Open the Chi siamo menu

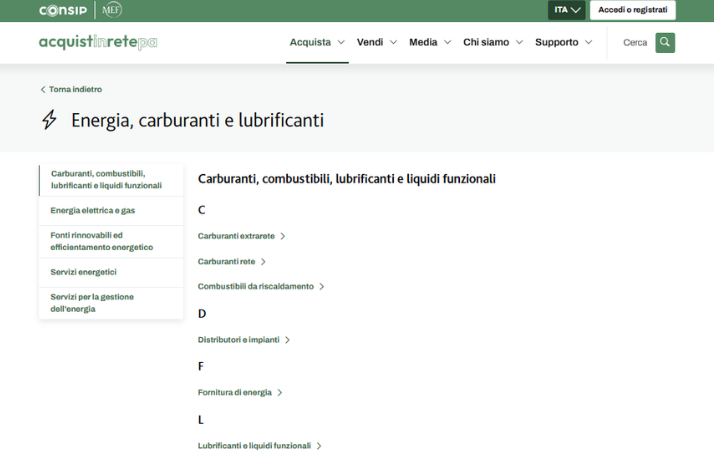[x=492, y=43]
